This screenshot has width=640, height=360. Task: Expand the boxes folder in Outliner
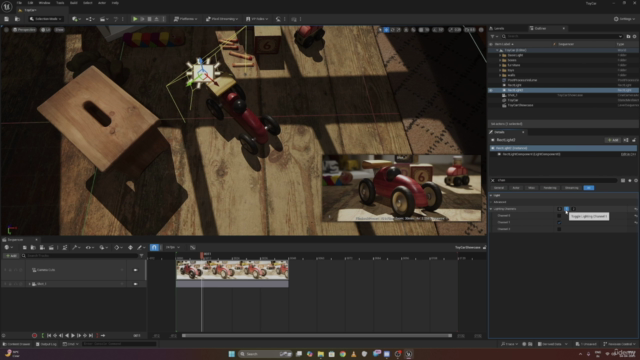[500, 60]
